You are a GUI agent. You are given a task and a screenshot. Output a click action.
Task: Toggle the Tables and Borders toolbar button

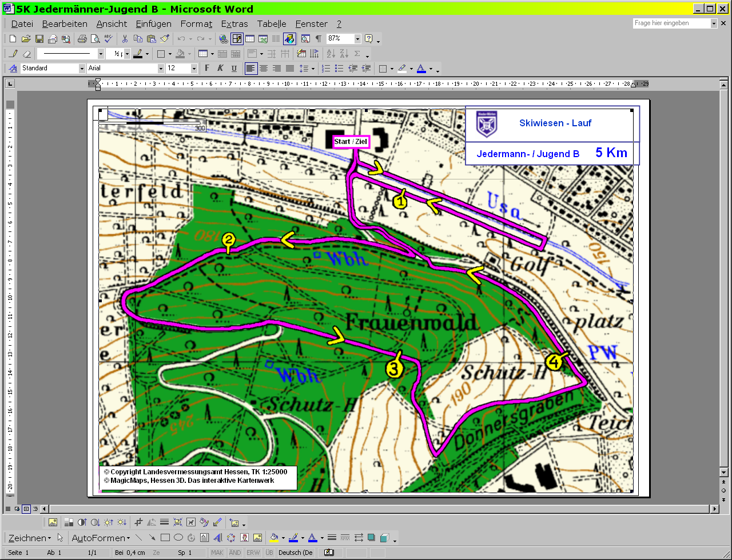[237, 39]
